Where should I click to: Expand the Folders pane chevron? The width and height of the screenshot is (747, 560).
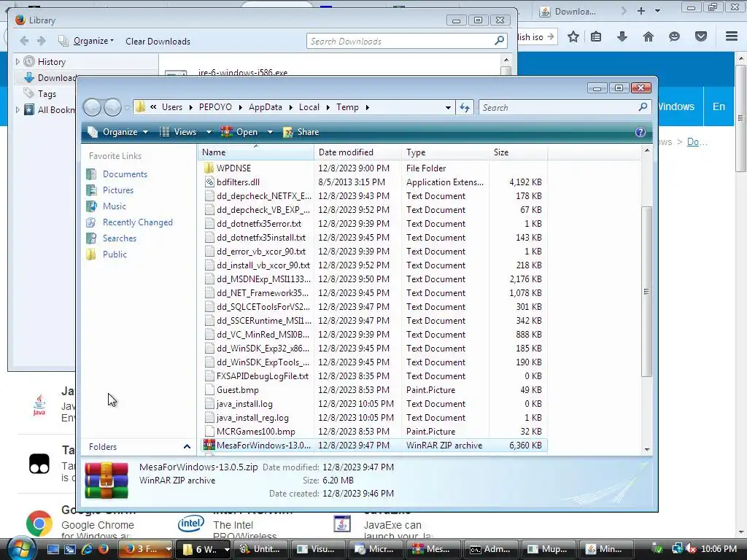(x=187, y=447)
